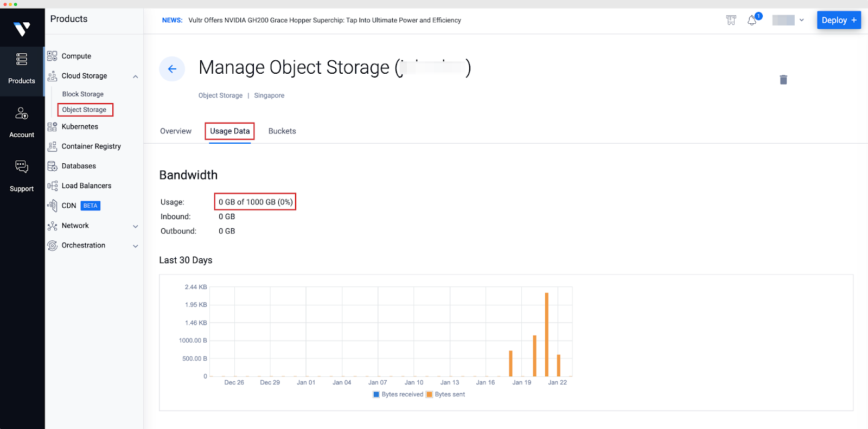Click the CDN icon

[x=52, y=206]
